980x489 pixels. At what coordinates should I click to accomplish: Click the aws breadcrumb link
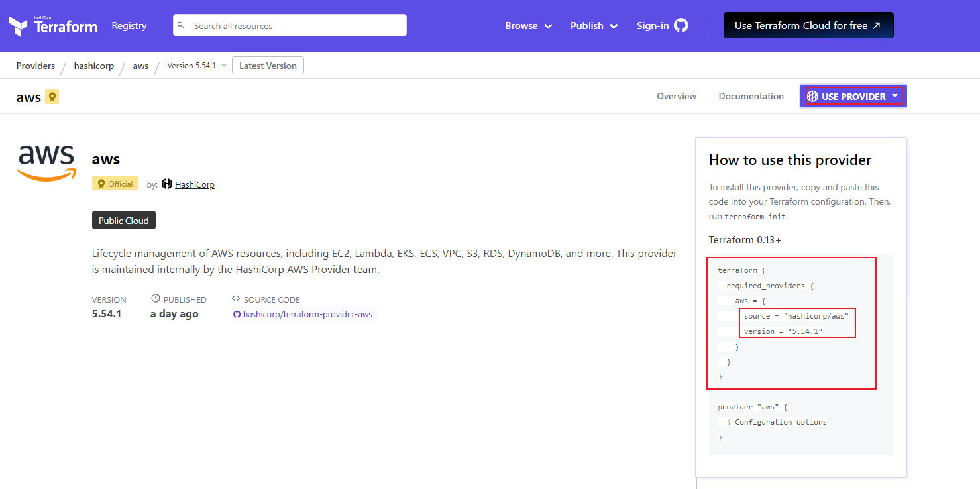pyautogui.click(x=140, y=66)
